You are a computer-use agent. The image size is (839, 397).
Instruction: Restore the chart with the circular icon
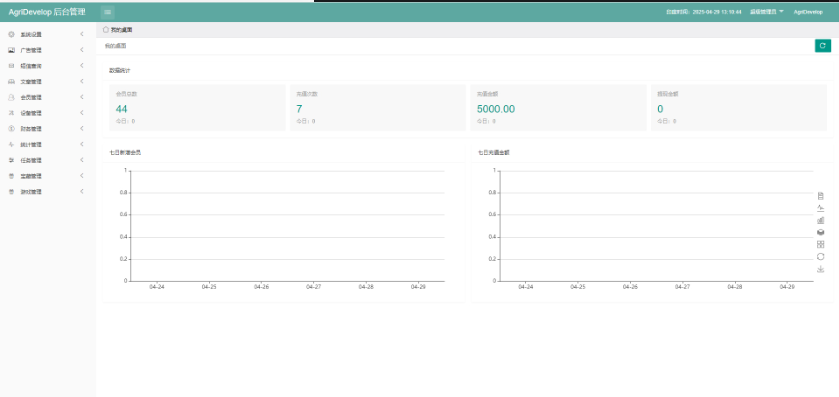(821, 257)
